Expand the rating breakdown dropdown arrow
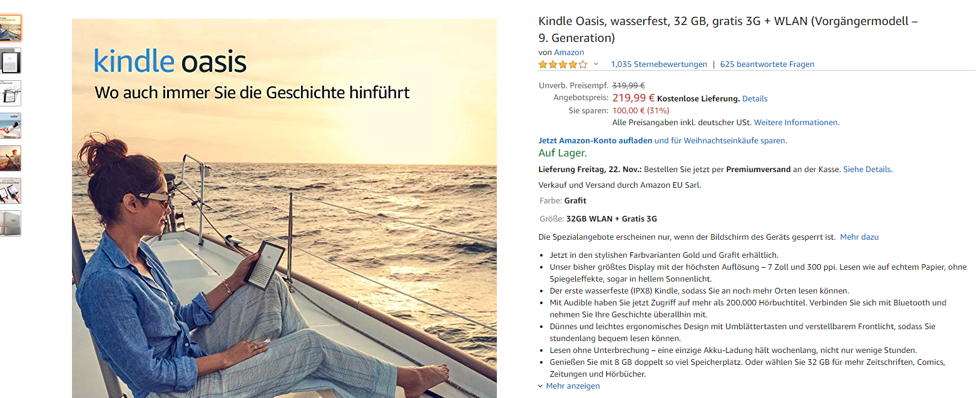Image resolution: width=980 pixels, height=398 pixels. [x=596, y=64]
